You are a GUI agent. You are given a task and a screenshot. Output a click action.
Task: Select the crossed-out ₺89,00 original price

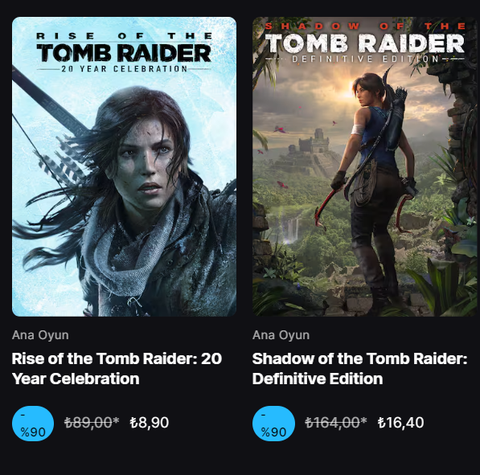click(x=92, y=423)
